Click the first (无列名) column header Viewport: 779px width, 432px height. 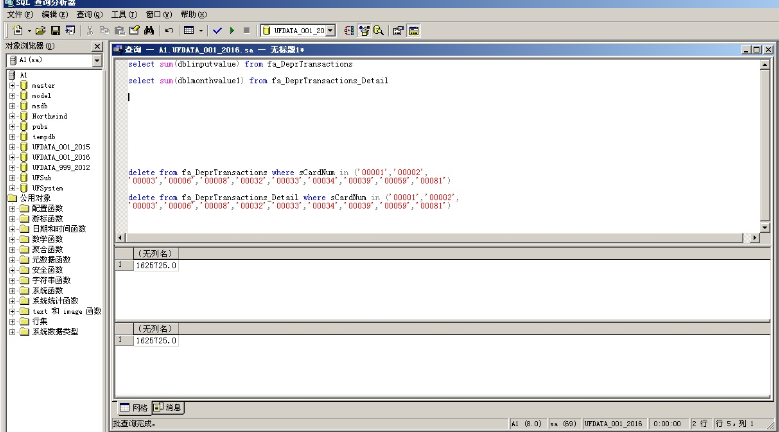click(x=156, y=253)
